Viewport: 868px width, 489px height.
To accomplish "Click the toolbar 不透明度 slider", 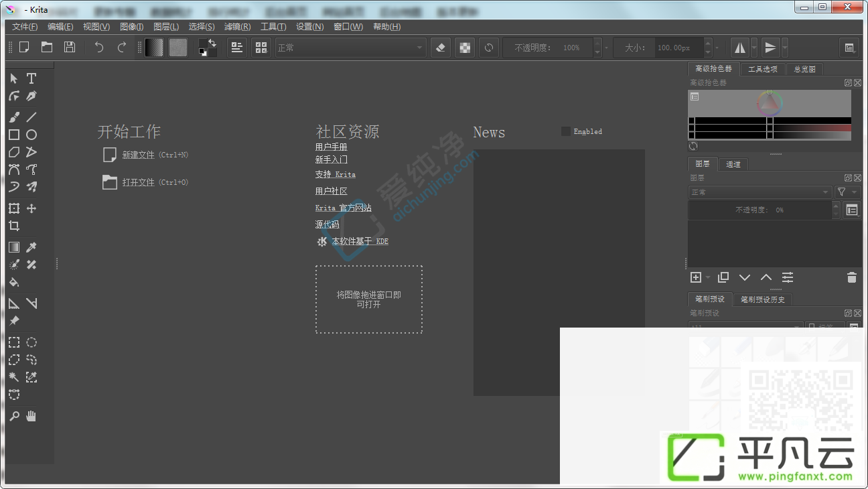I will coord(547,48).
